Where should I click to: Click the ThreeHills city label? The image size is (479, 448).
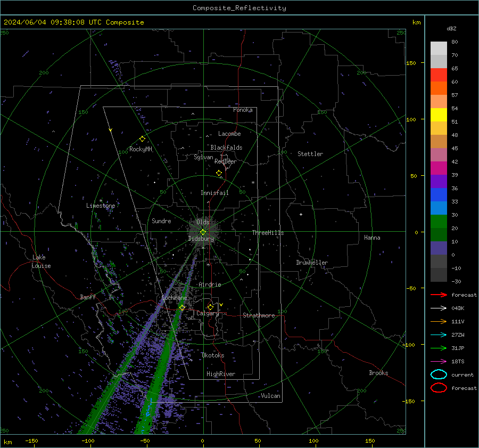point(268,233)
